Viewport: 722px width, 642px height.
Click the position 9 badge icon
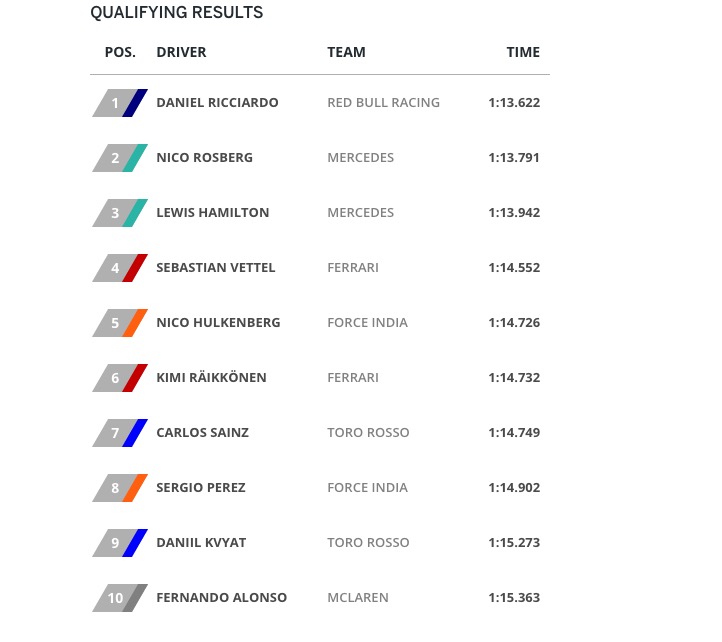click(120, 543)
